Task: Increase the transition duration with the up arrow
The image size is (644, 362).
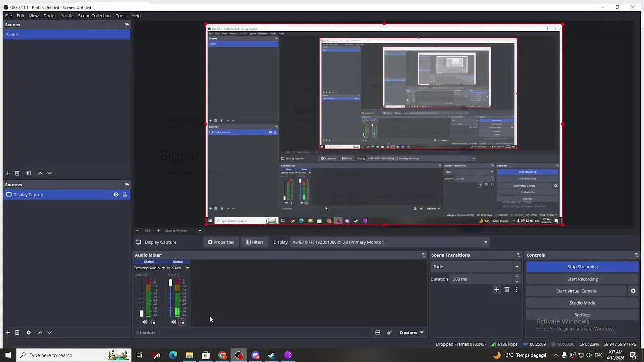Action: pyautogui.click(x=517, y=277)
